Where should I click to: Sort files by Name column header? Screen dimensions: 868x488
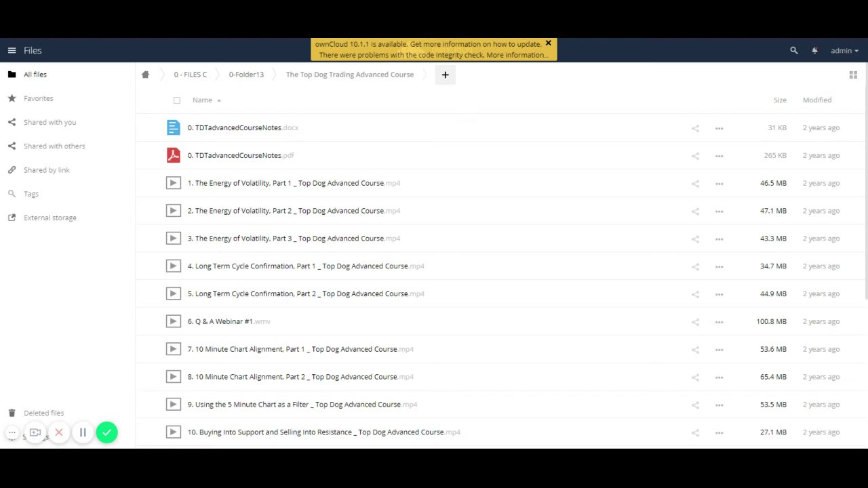pyautogui.click(x=202, y=100)
